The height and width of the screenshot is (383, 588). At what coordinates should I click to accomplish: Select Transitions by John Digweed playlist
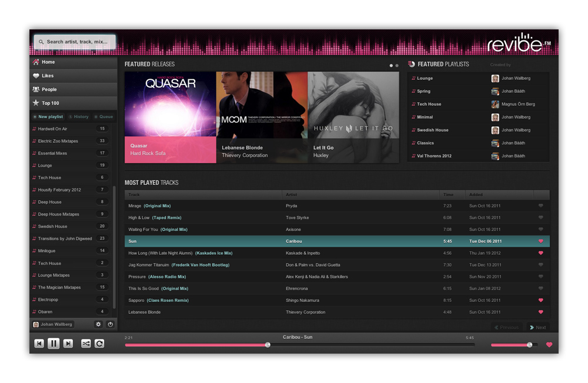coord(71,238)
